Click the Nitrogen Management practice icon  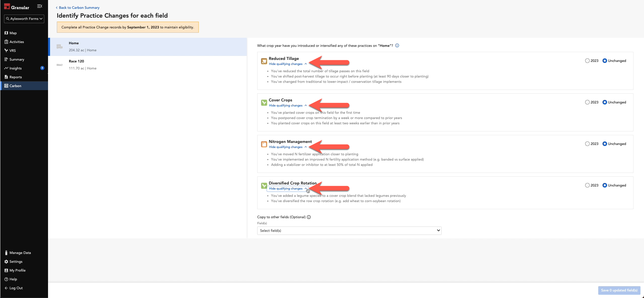[x=264, y=144]
